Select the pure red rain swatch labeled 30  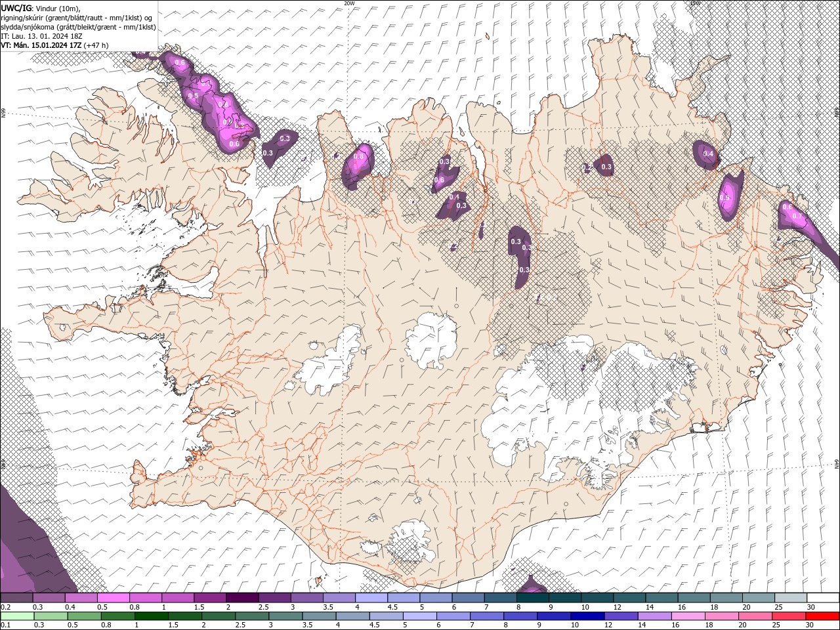tap(822, 616)
